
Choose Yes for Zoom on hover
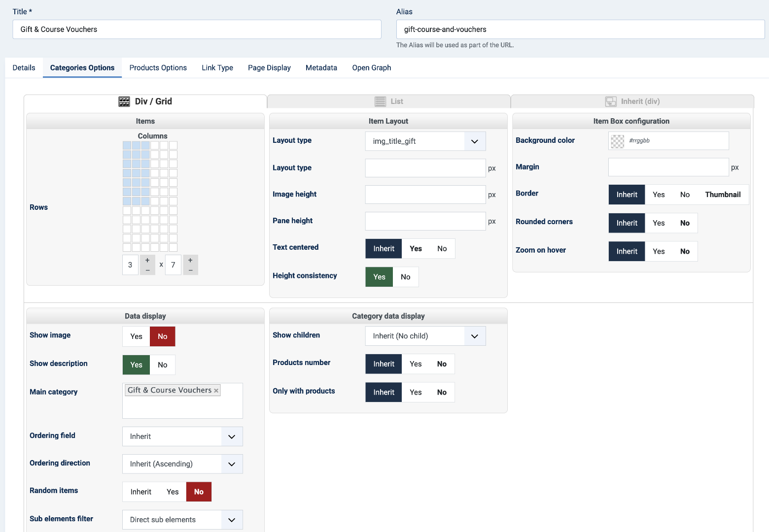click(659, 251)
